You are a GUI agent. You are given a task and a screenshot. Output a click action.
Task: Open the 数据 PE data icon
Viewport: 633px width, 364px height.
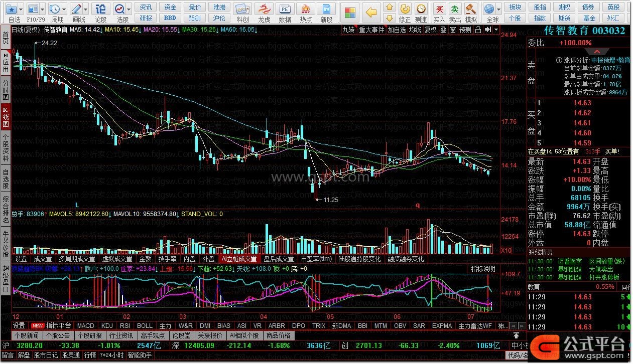(x=285, y=9)
